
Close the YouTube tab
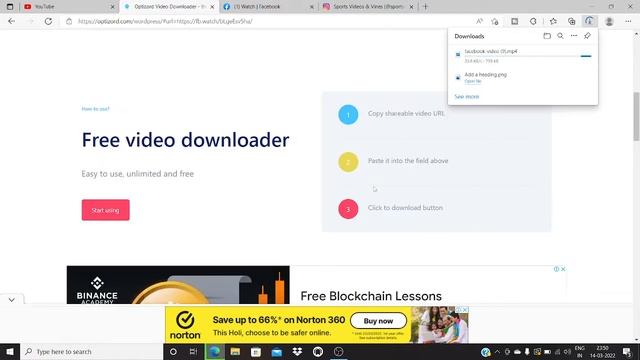point(113,7)
